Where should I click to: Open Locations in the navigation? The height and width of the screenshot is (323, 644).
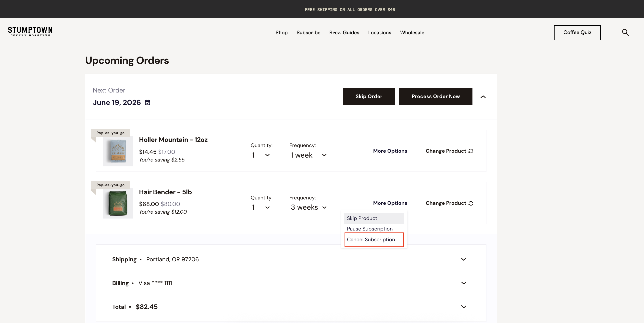(380, 33)
